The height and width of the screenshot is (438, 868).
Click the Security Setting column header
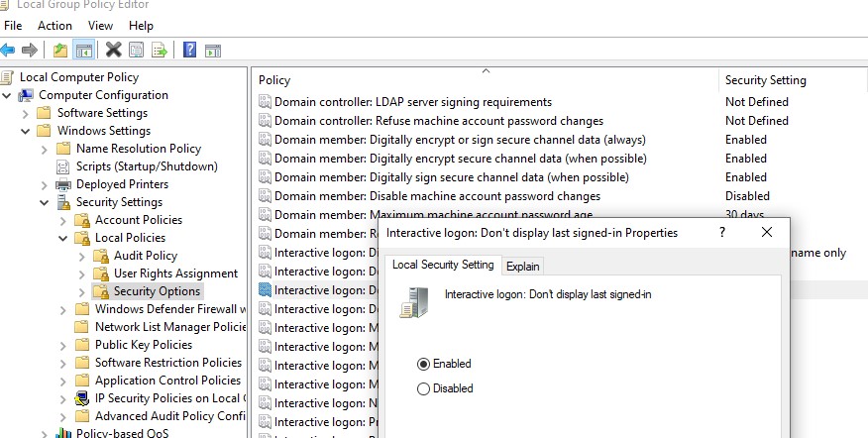[x=765, y=80]
